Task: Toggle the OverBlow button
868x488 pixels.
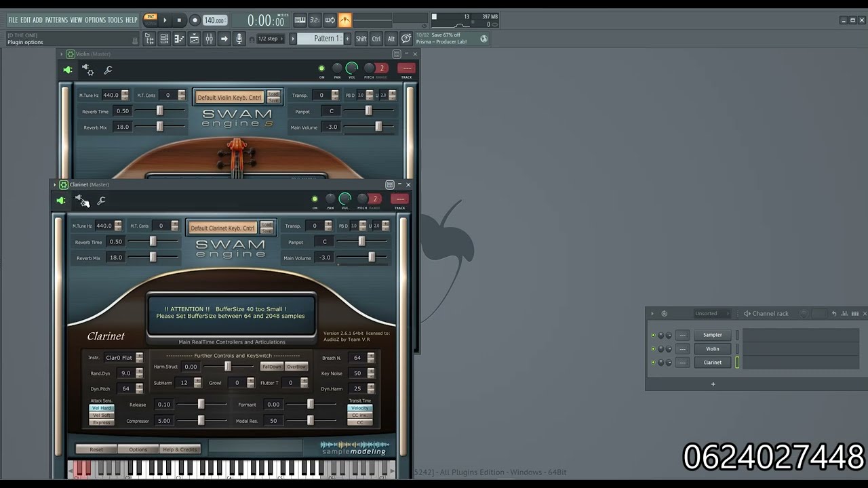Action: 296,367
